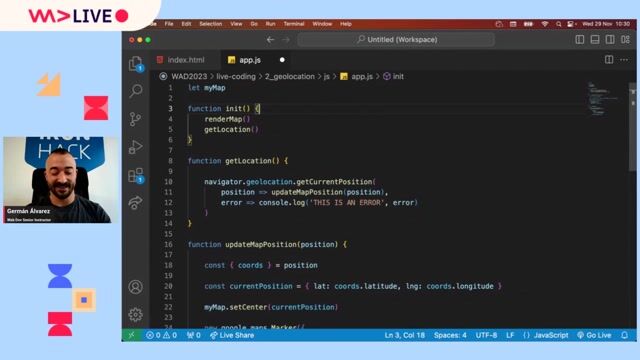Open the Run and Debug view
This screenshot has width=640, height=360.
pyautogui.click(x=136, y=147)
